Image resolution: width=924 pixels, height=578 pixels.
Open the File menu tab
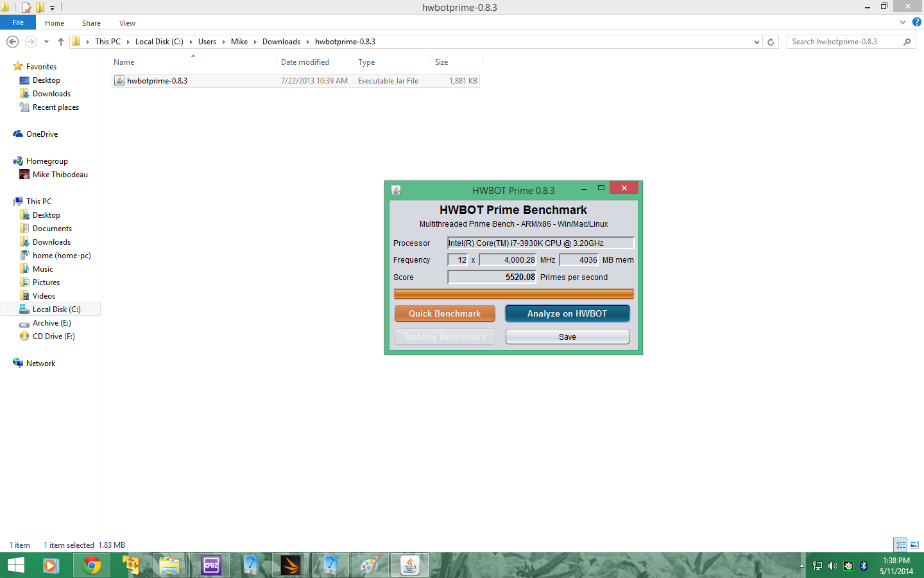pos(18,22)
